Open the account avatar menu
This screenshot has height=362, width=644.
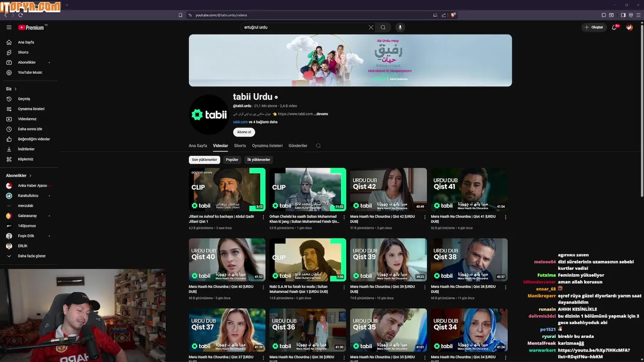click(629, 28)
